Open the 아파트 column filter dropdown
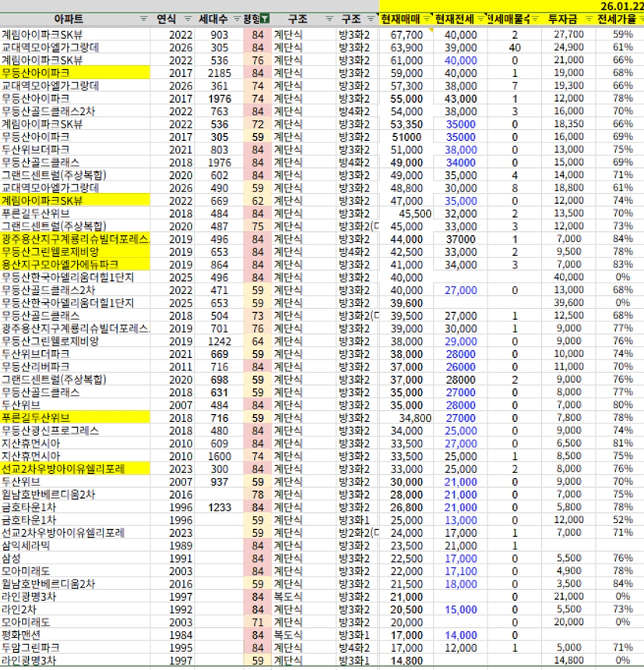This screenshot has height=670, width=644. point(143,19)
